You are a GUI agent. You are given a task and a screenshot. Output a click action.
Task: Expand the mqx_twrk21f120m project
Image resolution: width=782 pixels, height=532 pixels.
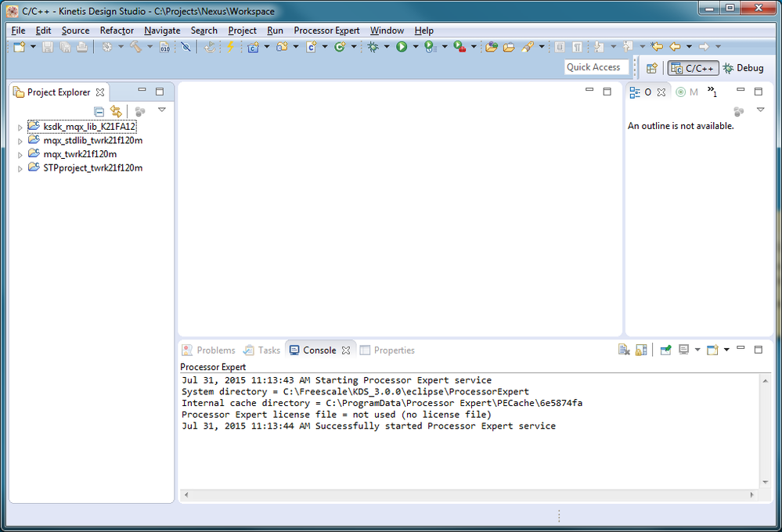point(20,155)
